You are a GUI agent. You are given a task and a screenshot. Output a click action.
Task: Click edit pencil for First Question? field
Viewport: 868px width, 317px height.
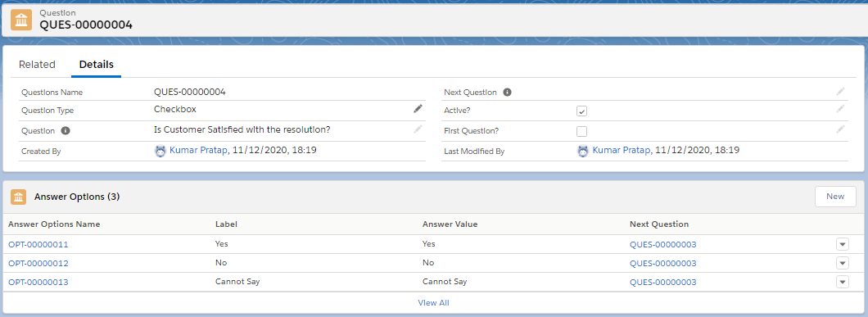coord(840,129)
